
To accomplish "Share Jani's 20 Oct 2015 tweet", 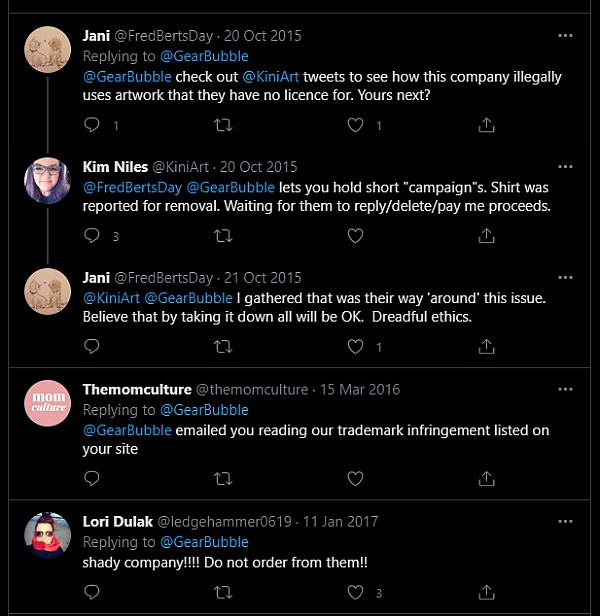I will click(487, 125).
